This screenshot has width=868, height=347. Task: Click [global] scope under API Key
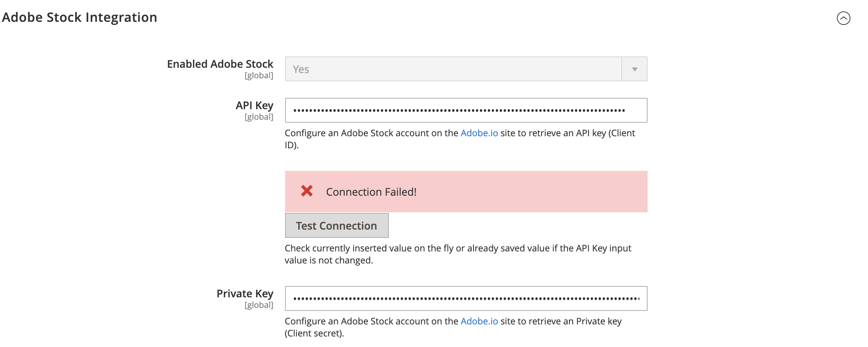tap(259, 117)
